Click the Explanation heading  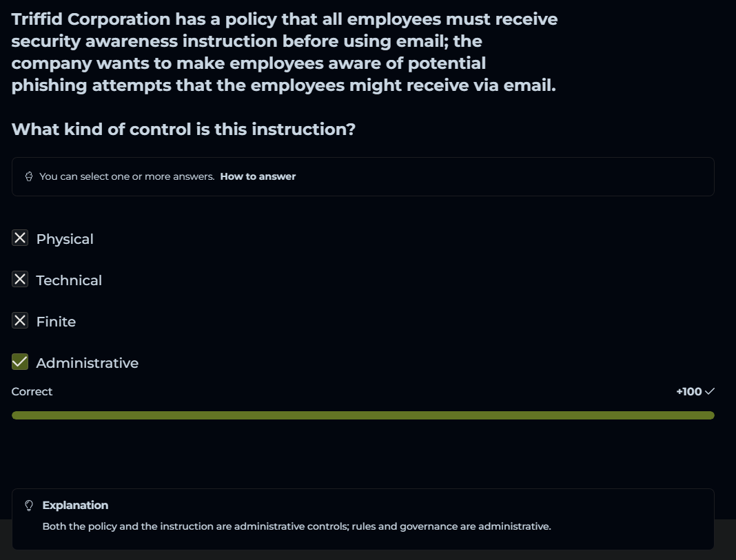coord(75,506)
